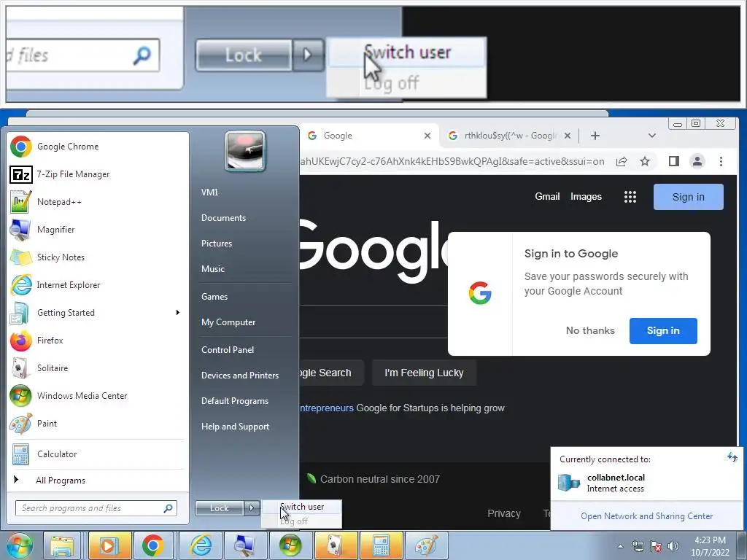Click the search magnifier icon in Start menu

click(168, 508)
